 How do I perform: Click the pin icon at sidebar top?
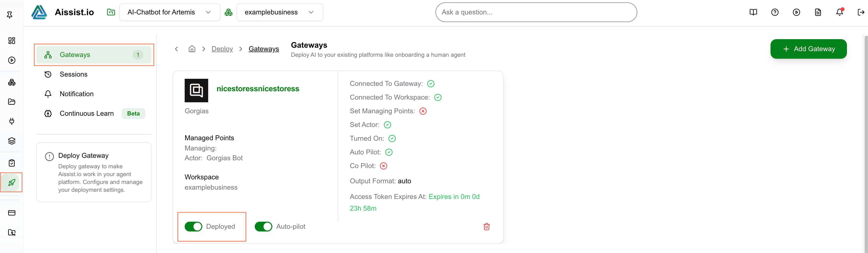[x=10, y=15]
